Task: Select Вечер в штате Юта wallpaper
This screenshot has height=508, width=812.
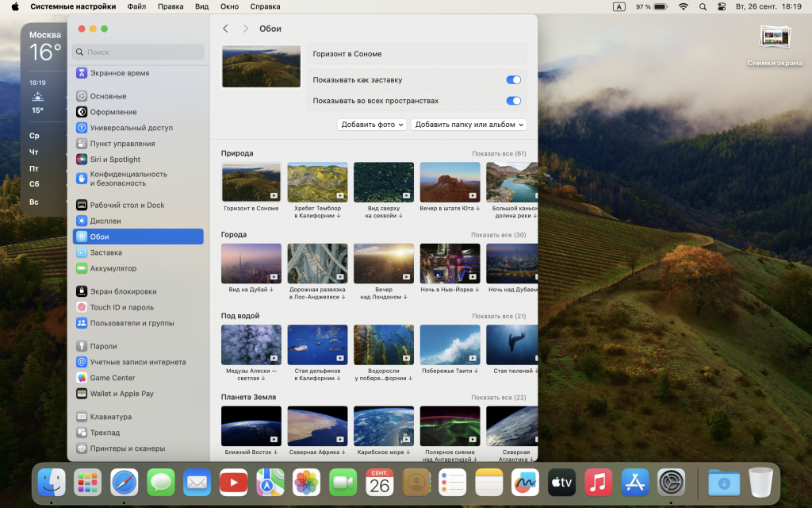Action: point(450,182)
